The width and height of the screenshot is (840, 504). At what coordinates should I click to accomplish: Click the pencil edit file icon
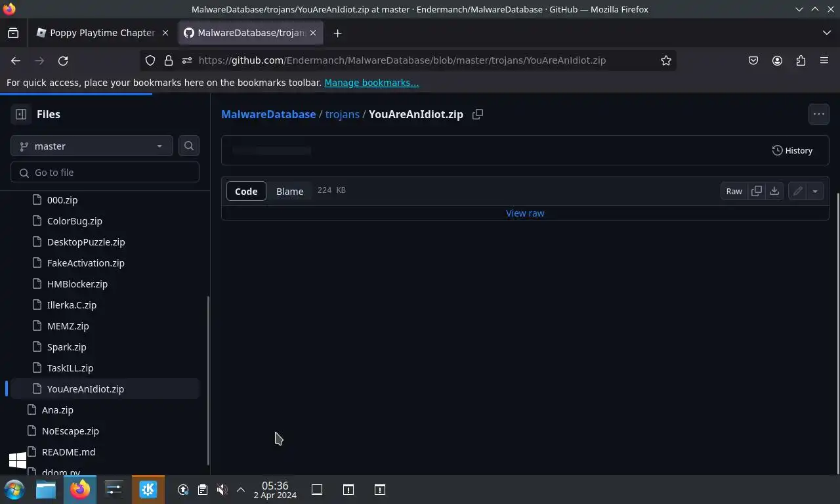[x=797, y=191]
